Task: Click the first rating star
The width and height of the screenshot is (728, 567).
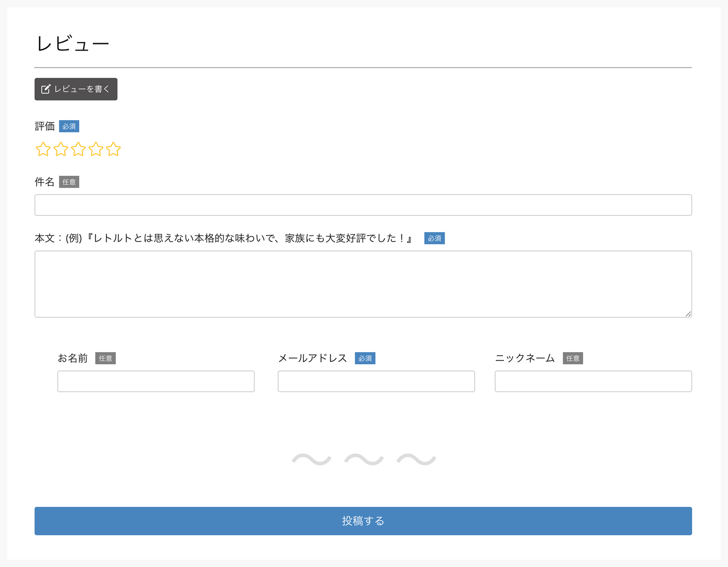Action: pyautogui.click(x=43, y=149)
